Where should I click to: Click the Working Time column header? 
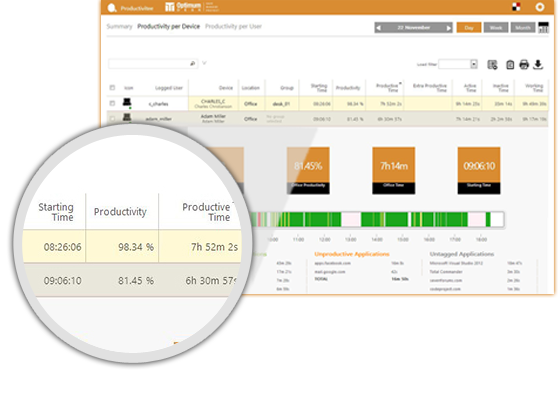point(534,88)
